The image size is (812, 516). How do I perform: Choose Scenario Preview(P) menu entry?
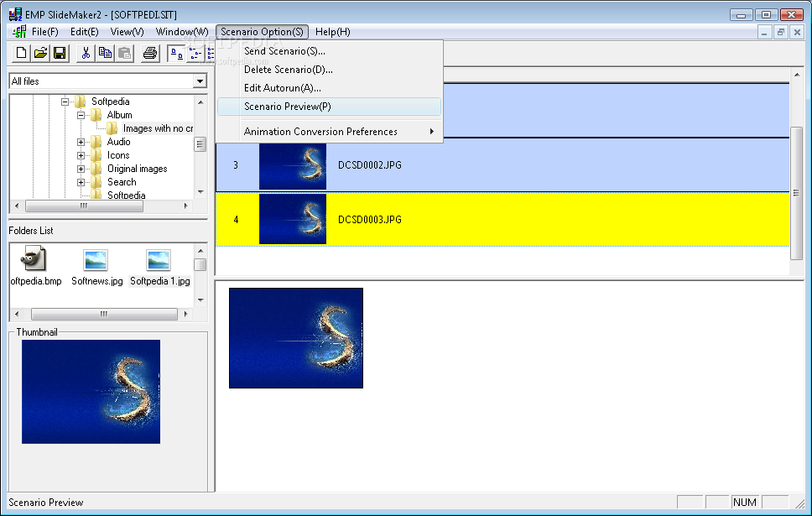tap(330, 107)
